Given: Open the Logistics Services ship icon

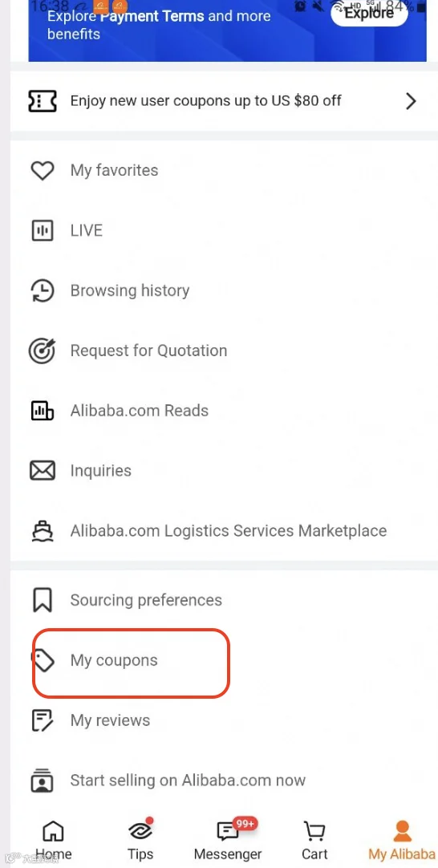Looking at the screenshot, I should pos(42,531).
